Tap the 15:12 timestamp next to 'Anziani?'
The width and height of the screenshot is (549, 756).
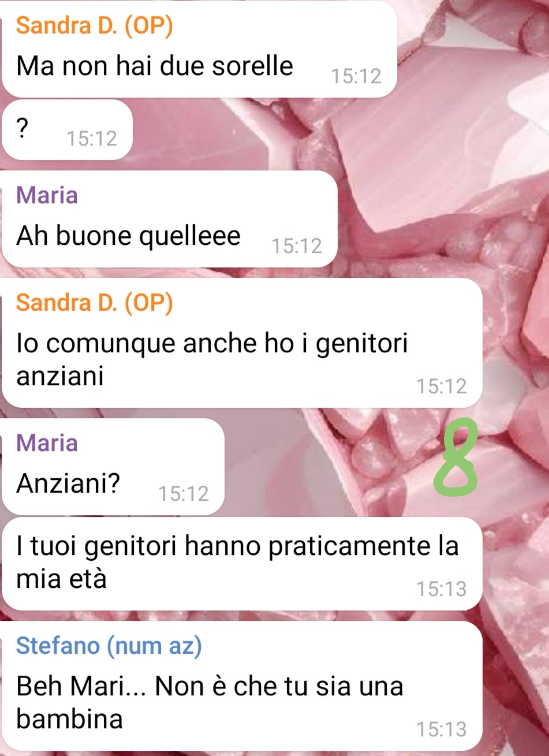pos(183,494)
